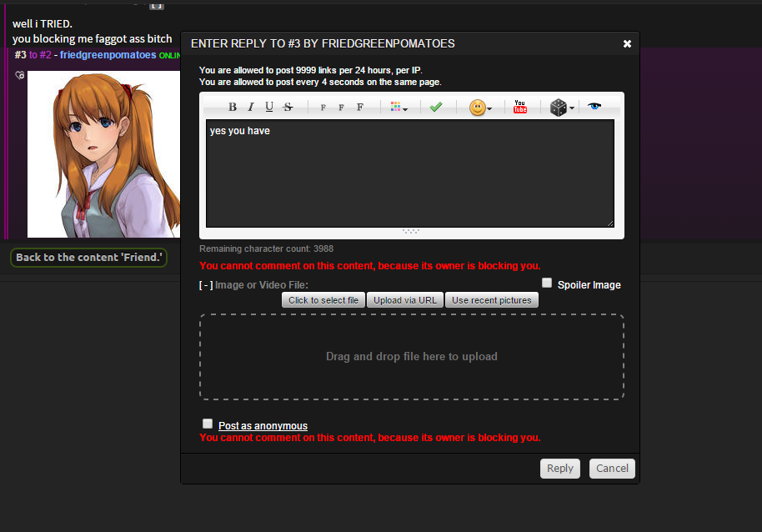Click the blue eye preview icon
Screen dimensions: 762x532
pyautogui.click(x=594, y=107)
